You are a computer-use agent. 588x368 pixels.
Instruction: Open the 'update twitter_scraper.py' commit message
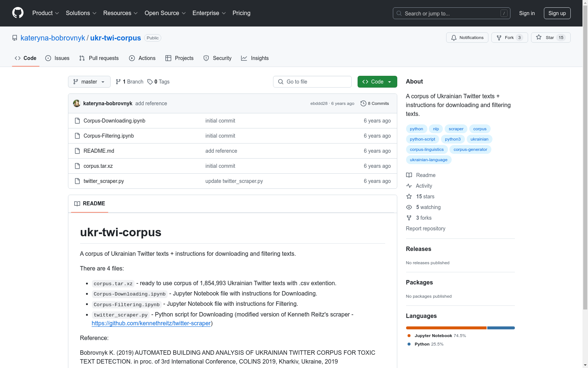point(234,181)
